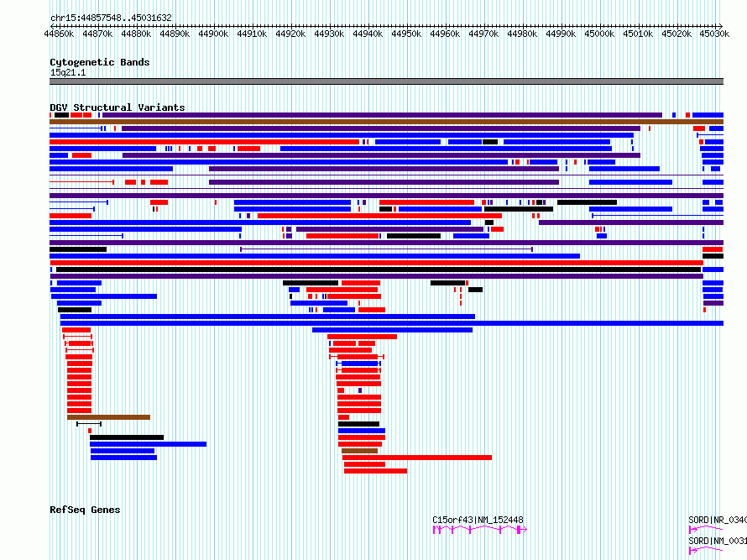Select the small black bracketed variant near 44870k
The width and height of the screenshot is (747, 560).
point(89,424)
